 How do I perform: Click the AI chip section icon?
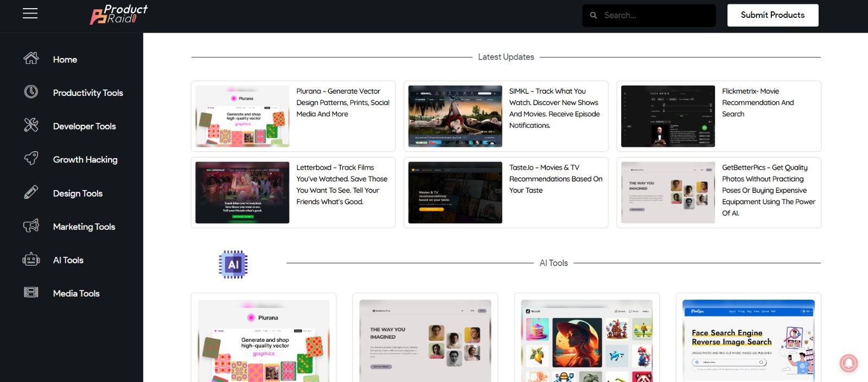click(x=233, y=264)
